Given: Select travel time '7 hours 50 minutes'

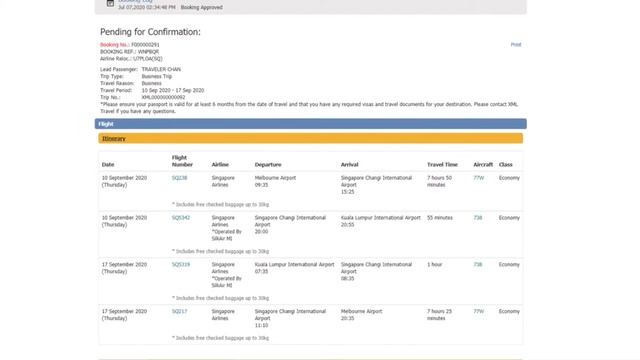Looking at the screenshot, I should click(x=439, y=181).
